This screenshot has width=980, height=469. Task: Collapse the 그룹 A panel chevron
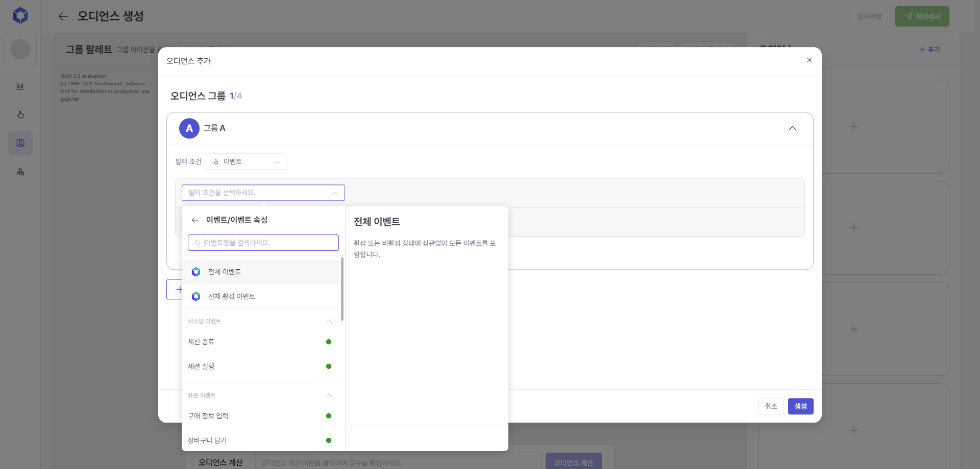pyautogui.click(x=792, y=128)
